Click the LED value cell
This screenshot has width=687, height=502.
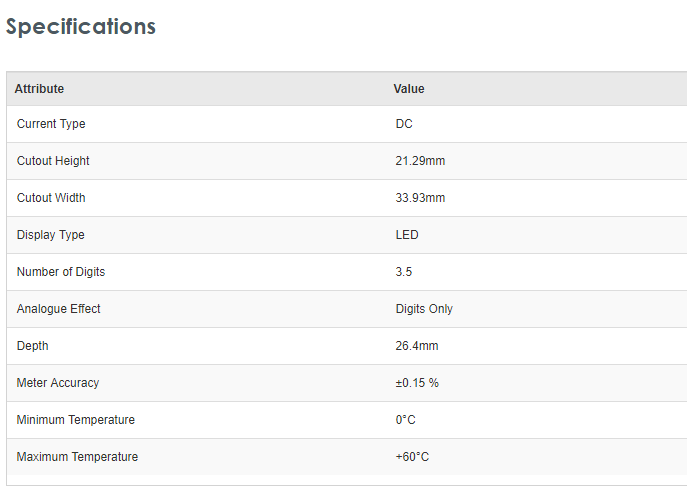click(x=407, y=235)
